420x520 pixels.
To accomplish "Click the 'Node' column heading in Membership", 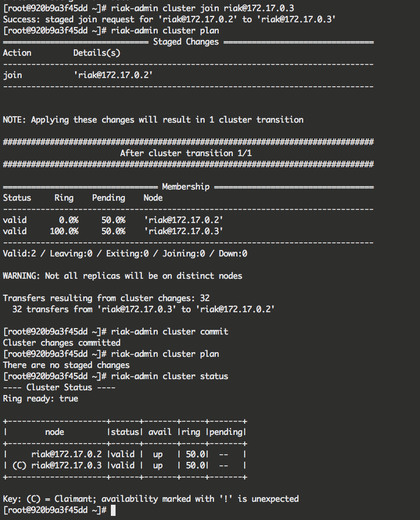I will (x=153, y=198).
